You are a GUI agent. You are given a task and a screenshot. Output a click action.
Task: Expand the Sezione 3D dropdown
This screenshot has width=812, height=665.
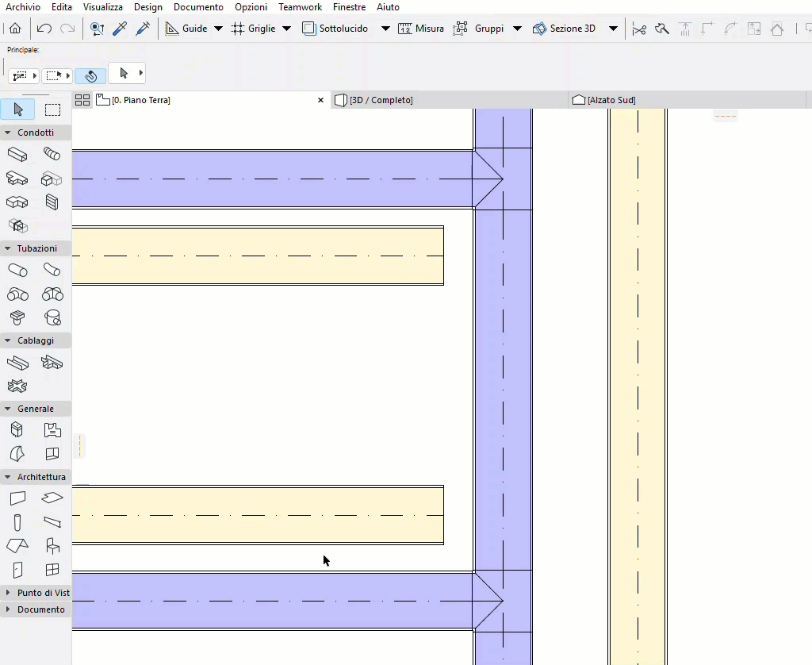[x=613, y=29]
